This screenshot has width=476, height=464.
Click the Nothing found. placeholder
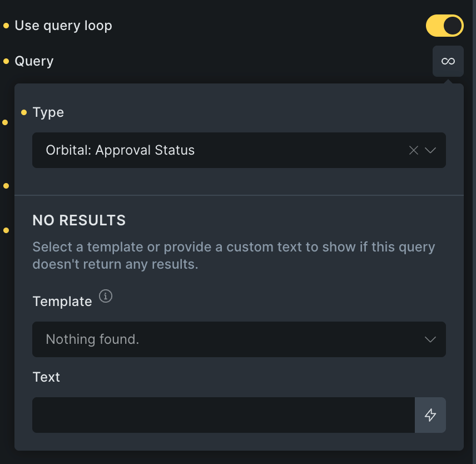(92, 339)
